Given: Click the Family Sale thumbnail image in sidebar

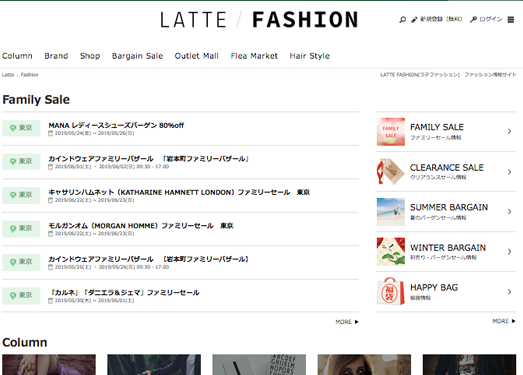Looking at the screenshot, I should [391, 132].
